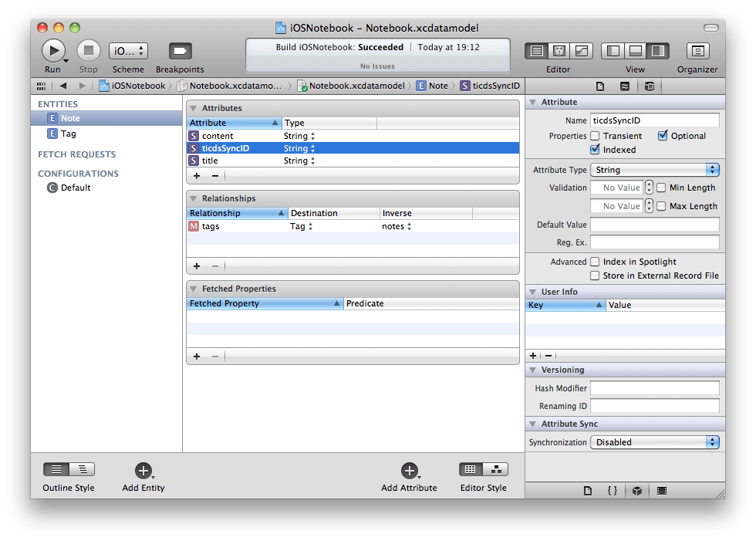
Task: Click the Min Length stepper arrows
Action: [x=648, y=188]
